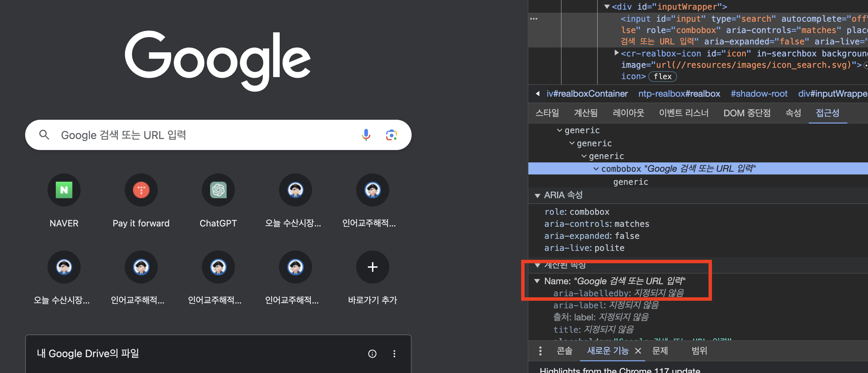Collapse the ARIA 속성 section

click(537, 196)
